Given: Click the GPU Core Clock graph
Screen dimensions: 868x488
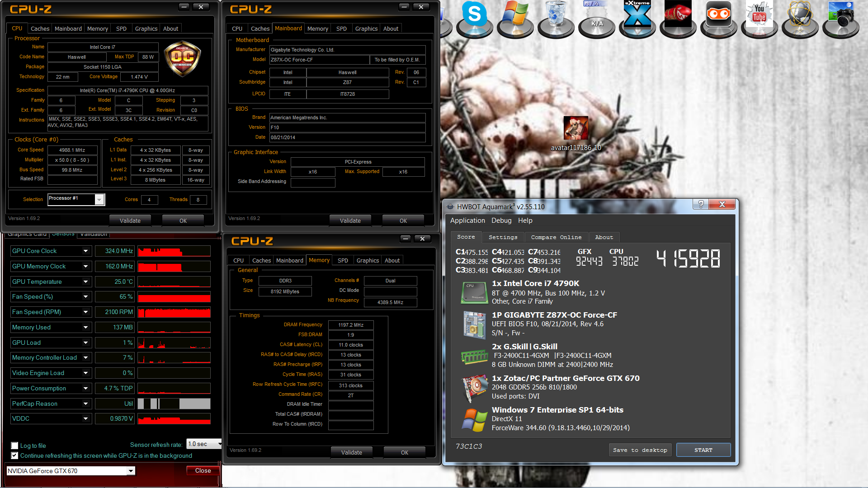Looking at the screenshot, I should tap(174, 251).
